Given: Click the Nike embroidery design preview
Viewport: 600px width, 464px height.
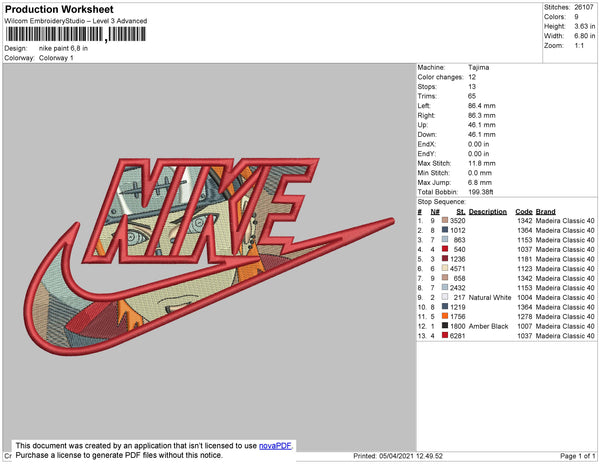Looking at the screenshot, I should click(x=209, y=256).
